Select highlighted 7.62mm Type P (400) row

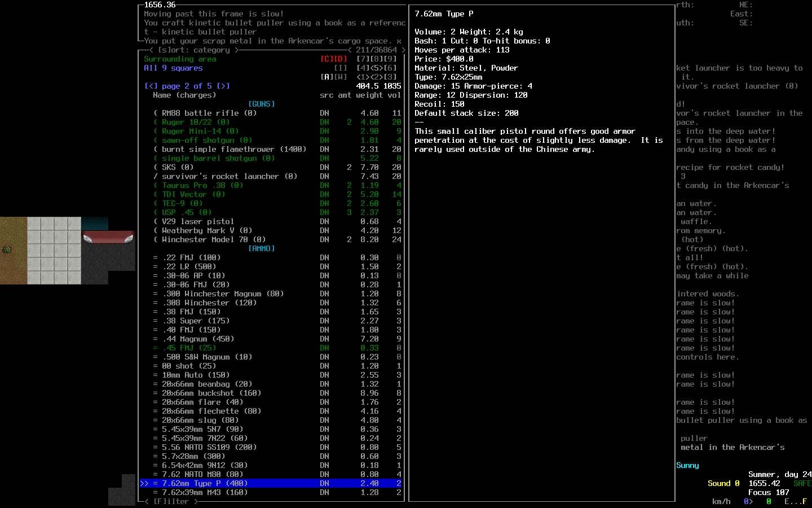coord(271,483)
